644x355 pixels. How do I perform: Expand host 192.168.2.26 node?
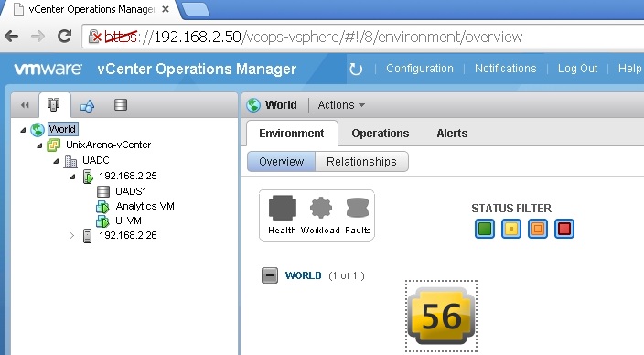tap(71, 235)
